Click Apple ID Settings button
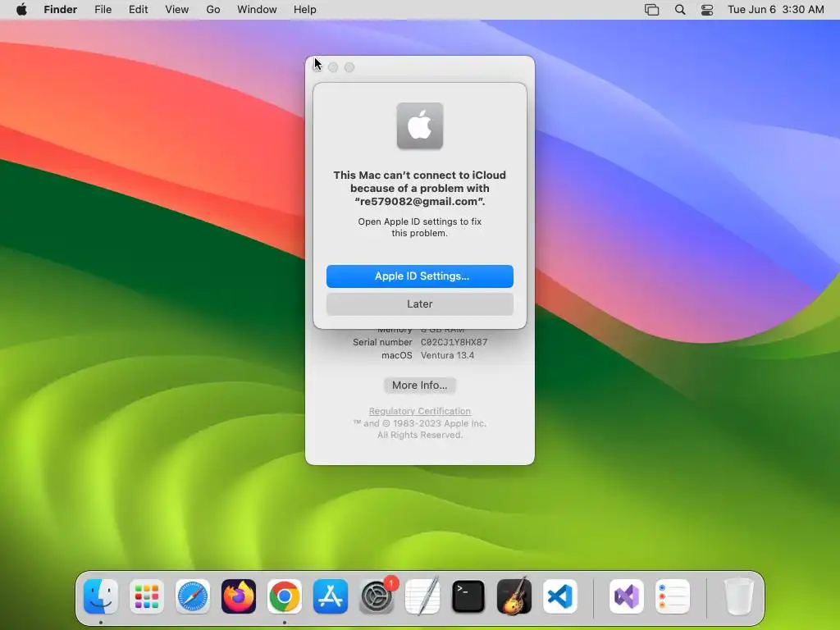The image size is (840, 630). pos(419,276)
